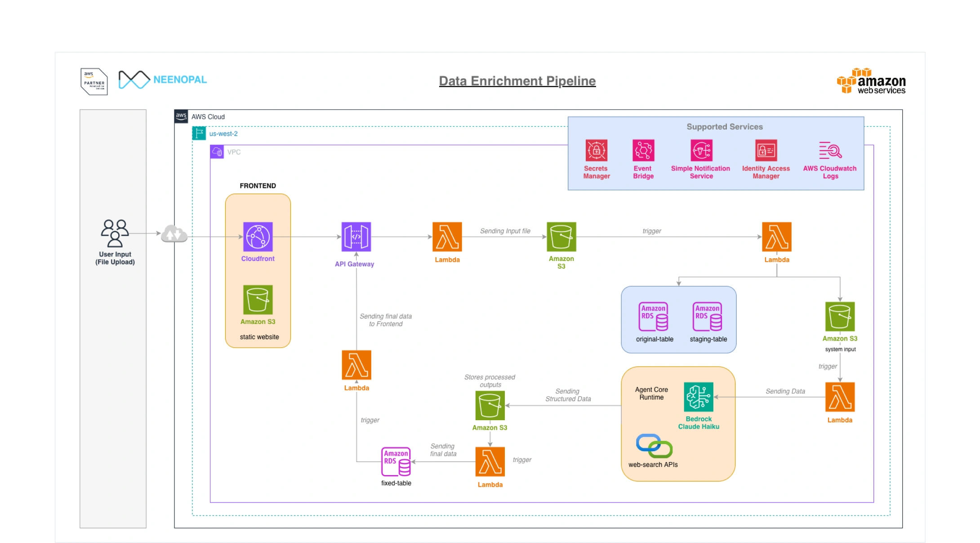Select the Event Bridge icon
This screenshot has width=980, height=543.
coord(643,150)
